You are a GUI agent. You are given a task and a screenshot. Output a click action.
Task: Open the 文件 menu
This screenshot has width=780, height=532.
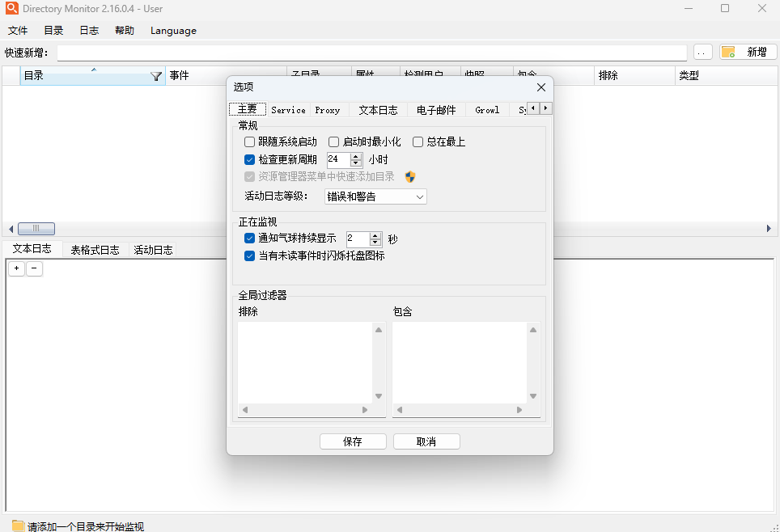coord(18,31)
